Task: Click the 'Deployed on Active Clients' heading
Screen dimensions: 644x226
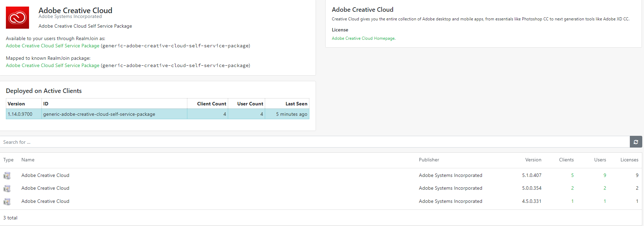Action: click(44, 91)
